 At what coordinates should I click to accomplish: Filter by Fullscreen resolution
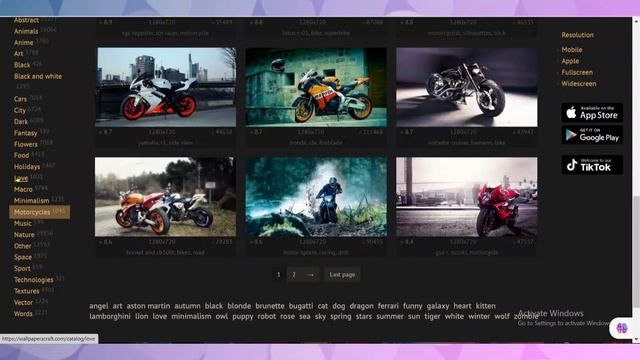tap(577, 73)
